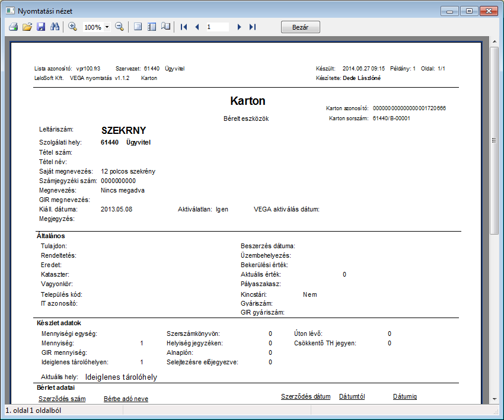This screenshot has width=504, height=420.
Task: Click the window icon in title bar
Action: click(10, 11)
